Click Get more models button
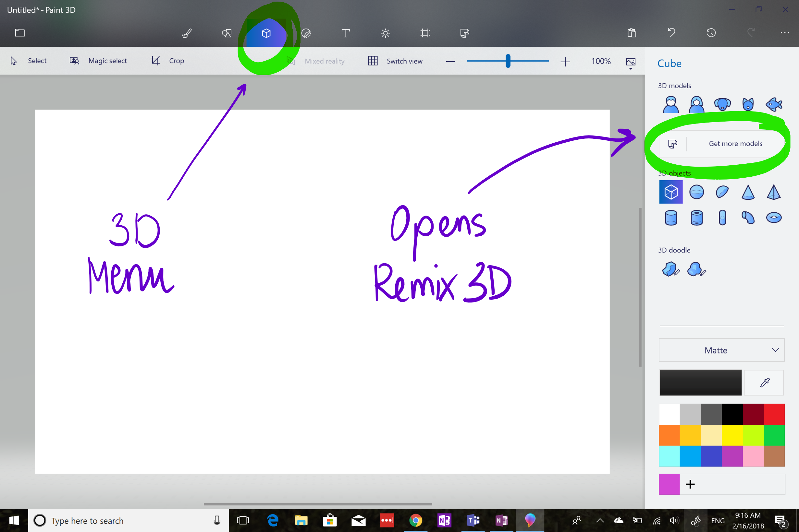This screenshot has height=532, width=799. pos(720,143)
